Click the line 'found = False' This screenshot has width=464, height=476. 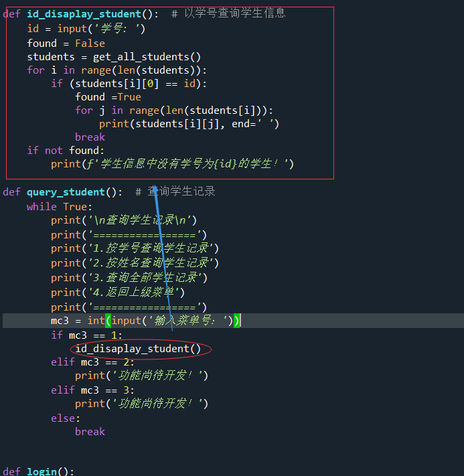pos(66,44)
